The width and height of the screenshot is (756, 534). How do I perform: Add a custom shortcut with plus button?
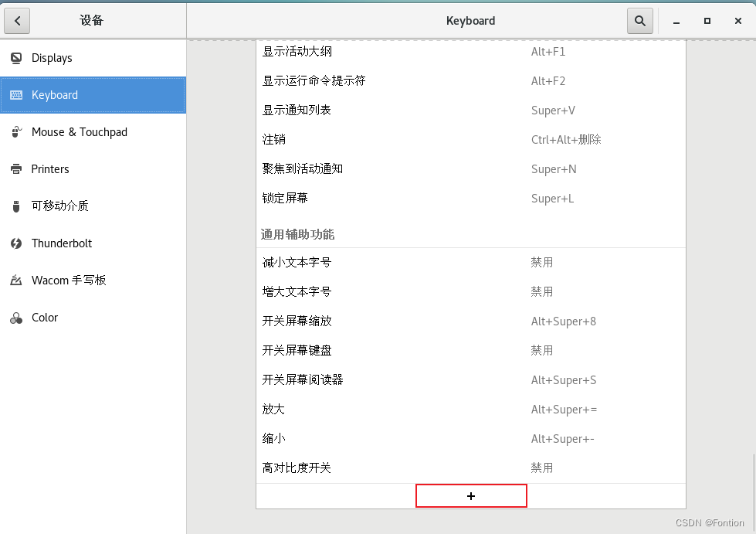[471, 496]
